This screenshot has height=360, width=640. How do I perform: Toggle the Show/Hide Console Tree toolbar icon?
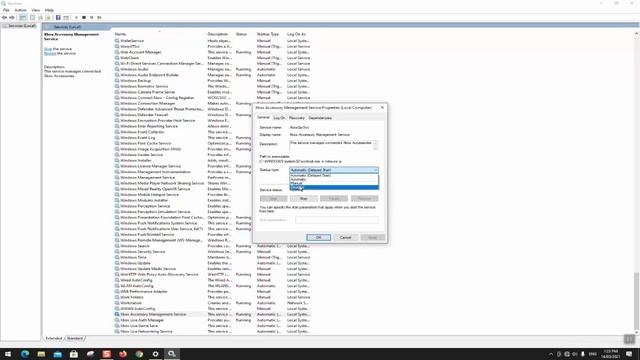point(23,18)
